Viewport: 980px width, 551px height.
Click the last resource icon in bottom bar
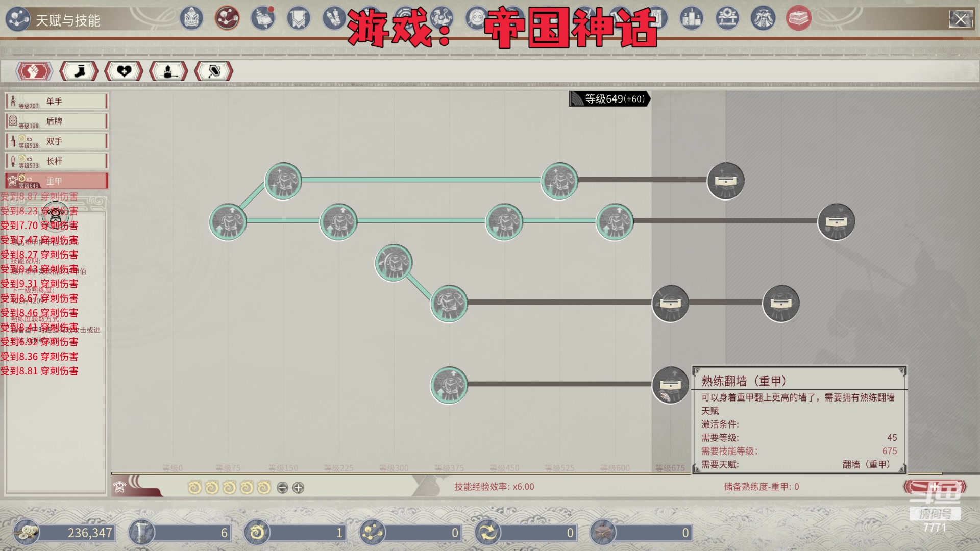(x=603, y=533)
